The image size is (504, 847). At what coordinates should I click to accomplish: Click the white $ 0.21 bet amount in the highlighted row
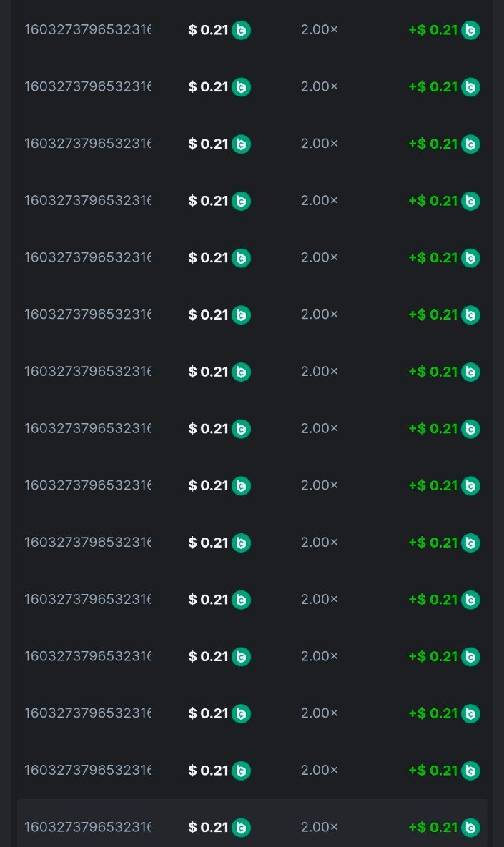(x=208, y=827)
